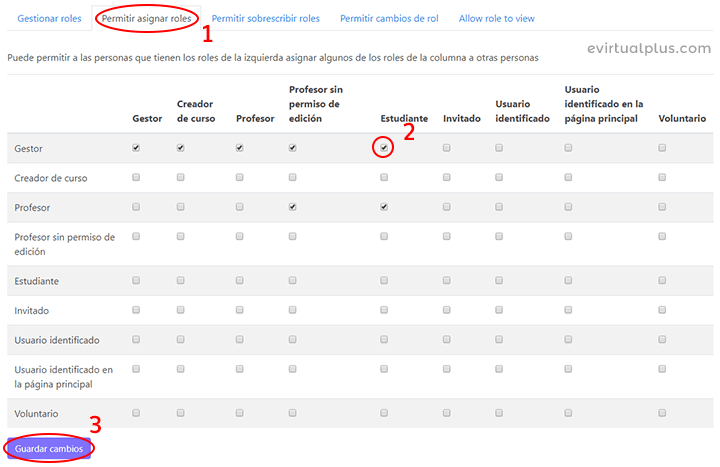Screen dimensions: 720x467
Task: Enable Gestor row Invitado column checkbox
Action: click(447, 148)
